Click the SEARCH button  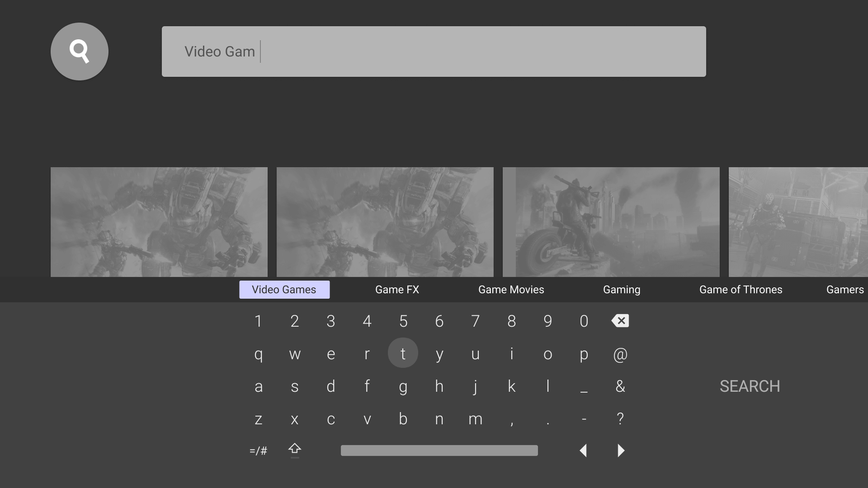pos(750,386)
